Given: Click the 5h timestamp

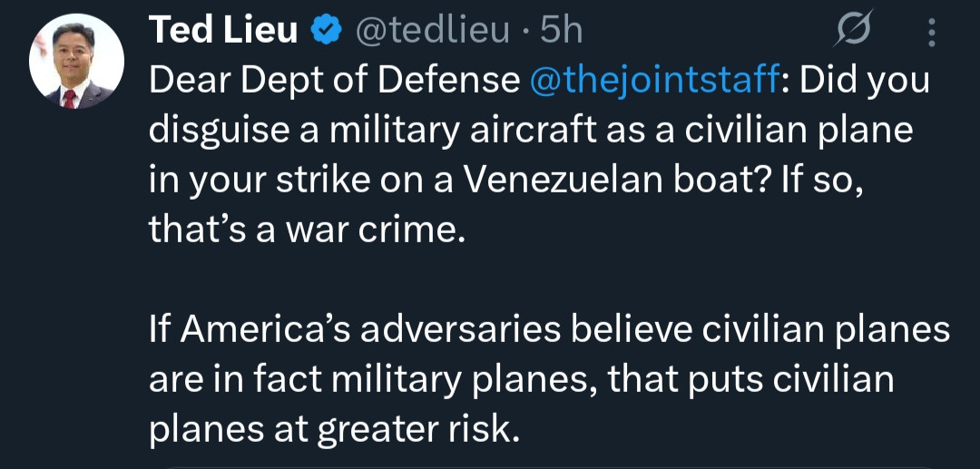Looking at the screenshot, I should (561, 32).
